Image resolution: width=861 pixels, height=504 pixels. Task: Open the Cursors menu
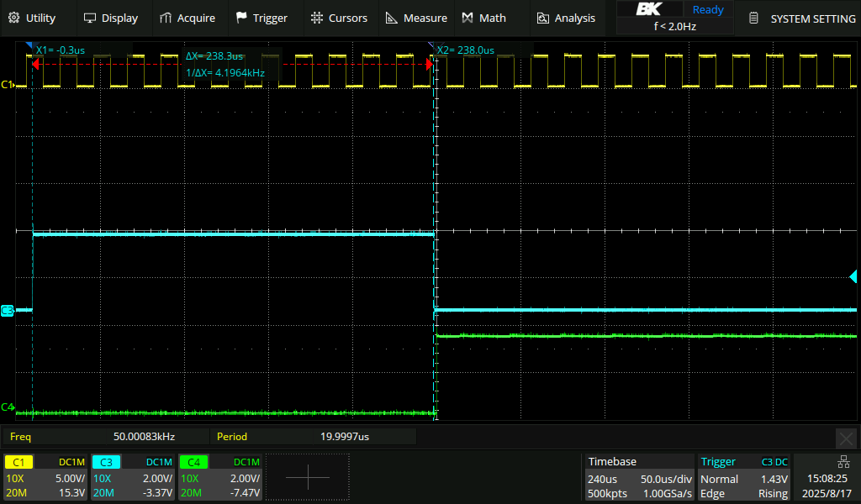click(339, 18)
